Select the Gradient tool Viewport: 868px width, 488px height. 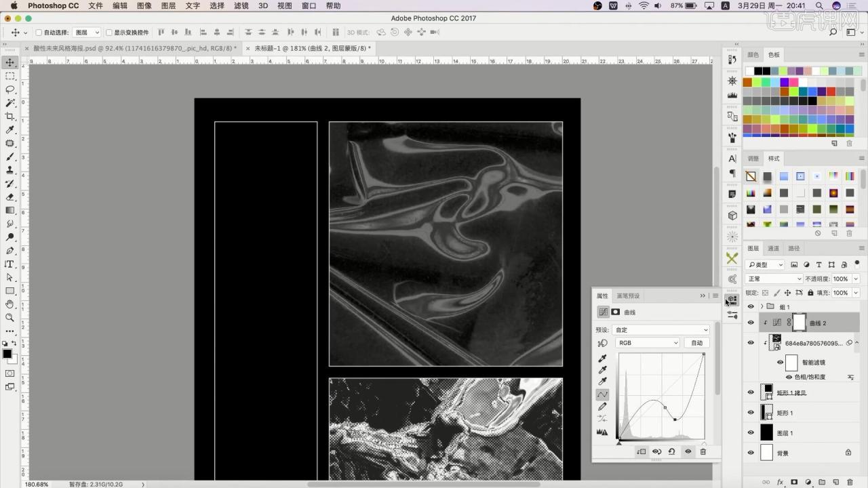[x=10, y=210]
